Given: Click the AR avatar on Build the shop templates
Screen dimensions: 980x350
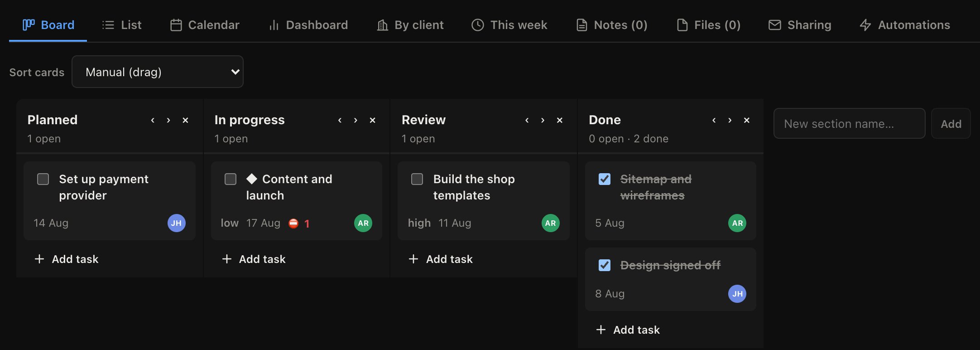Looking at the screenshot, I should tap(551, 223).
